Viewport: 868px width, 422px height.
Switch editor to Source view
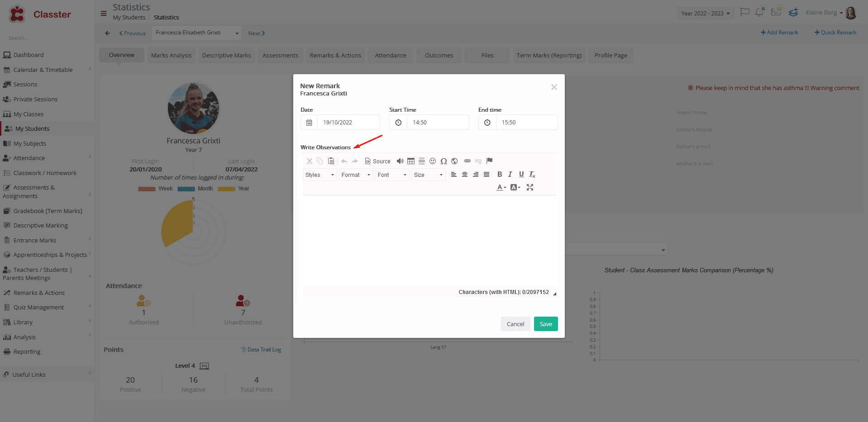(x=377, y=161)
